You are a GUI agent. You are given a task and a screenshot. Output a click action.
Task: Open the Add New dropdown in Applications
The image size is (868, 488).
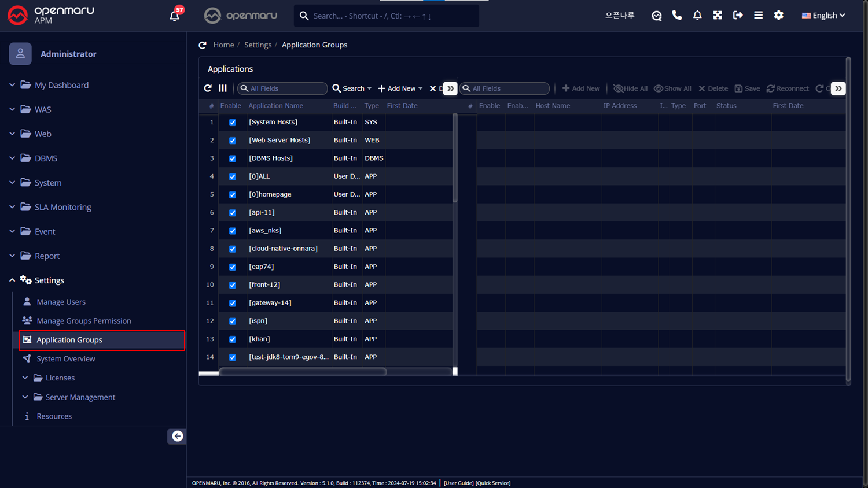pyautogui.click(x=400, y=88)
